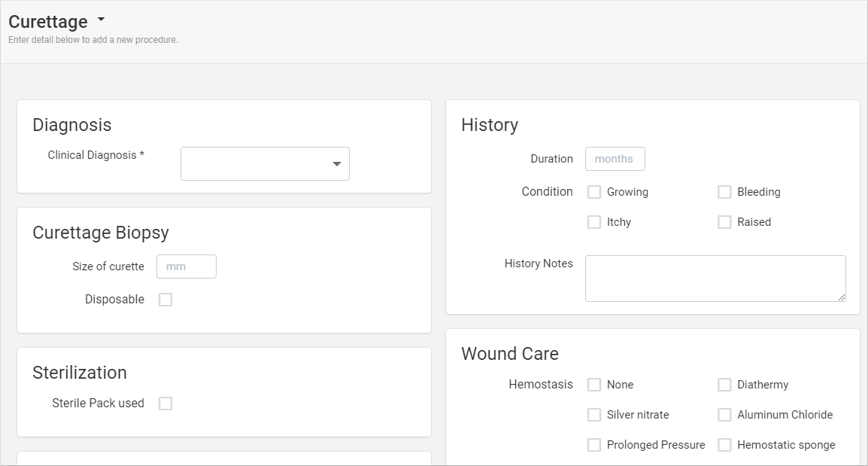This screenshot has height=466, width=868.
Task: Click the Size of curette field
Action: click(x=187, y=267)
